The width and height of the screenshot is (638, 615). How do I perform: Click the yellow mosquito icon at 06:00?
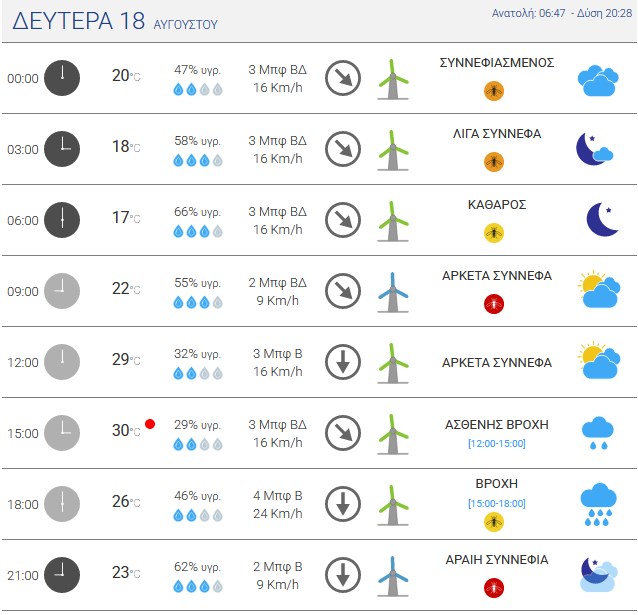click(494, 233)
